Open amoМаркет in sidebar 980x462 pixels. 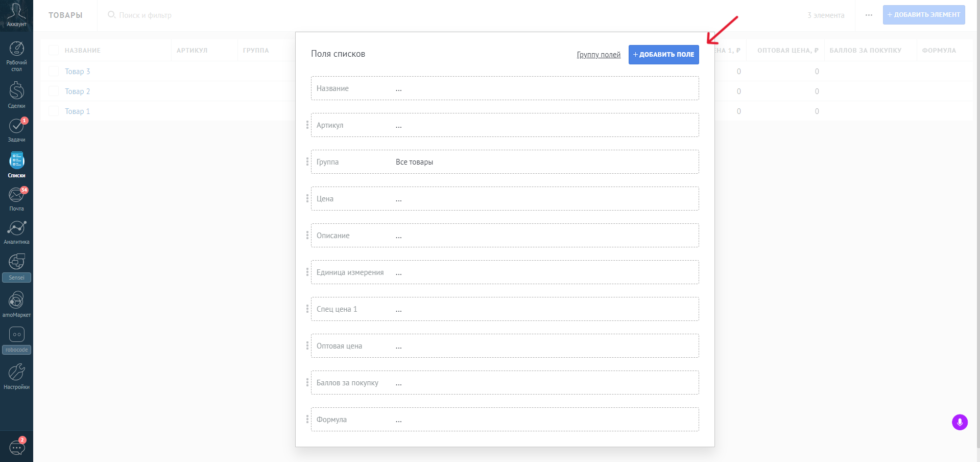(16, 304)
